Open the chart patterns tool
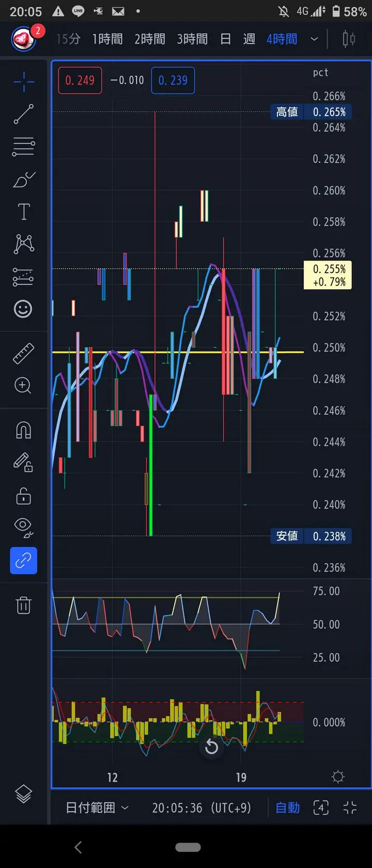The image size is (372, 868). 24,244
